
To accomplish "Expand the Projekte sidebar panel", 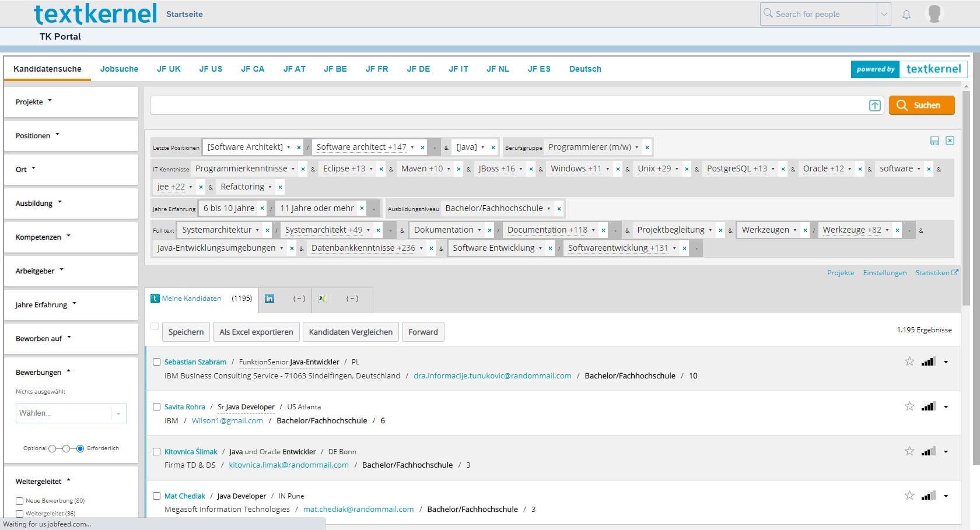I will pyautogui.click(x=71, y=102).
